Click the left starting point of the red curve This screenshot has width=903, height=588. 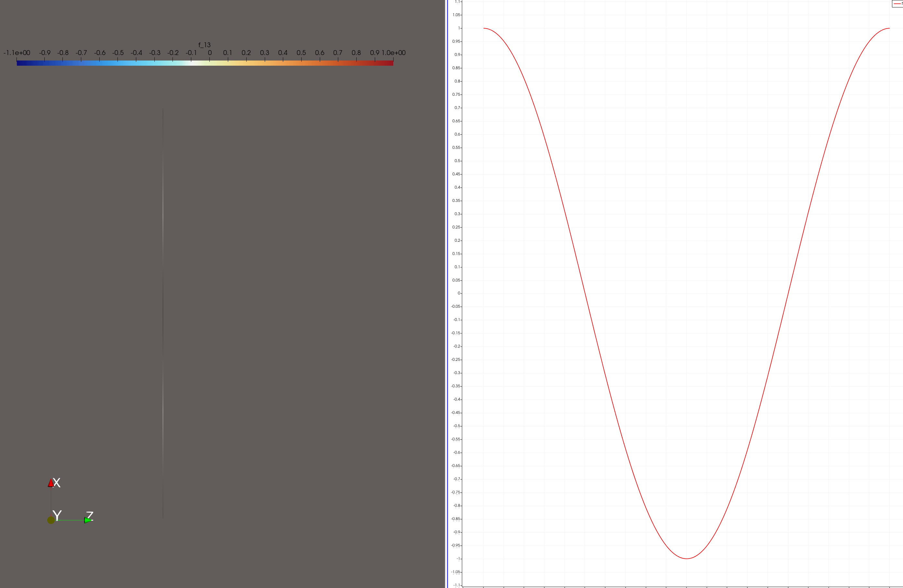pyautogui.click(x=484, y=28)
